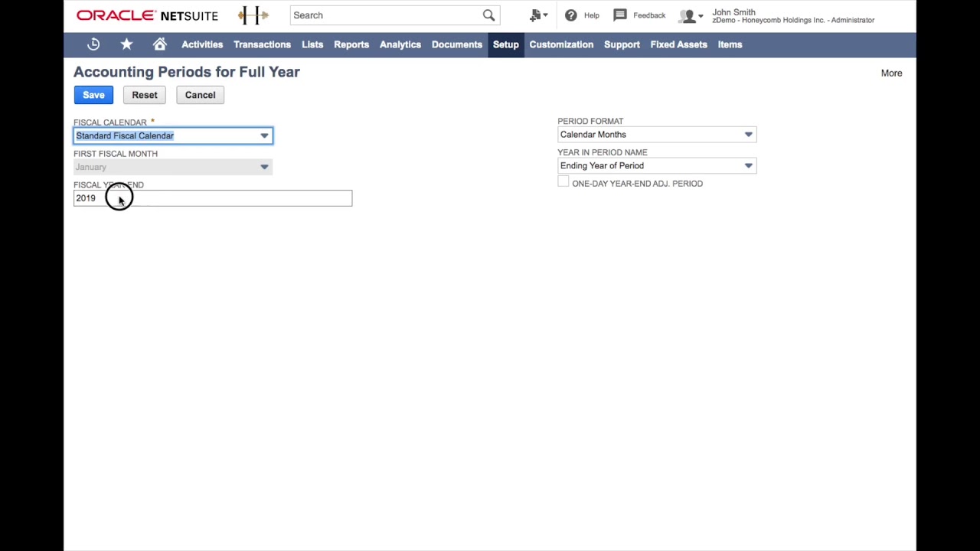Click the Feedback speech bubble icon
The image size is (980, 551).
coord(620,15)
